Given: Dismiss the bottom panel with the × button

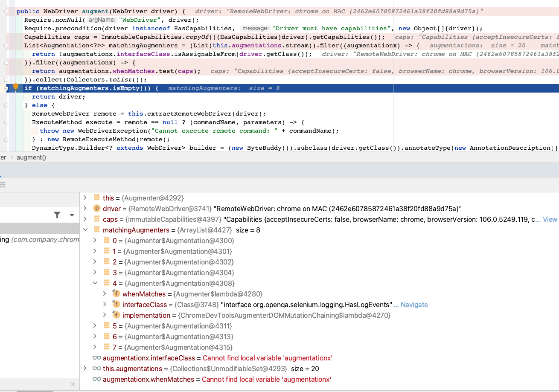Looking at the screenshot, I should click(x=73, y=384).
